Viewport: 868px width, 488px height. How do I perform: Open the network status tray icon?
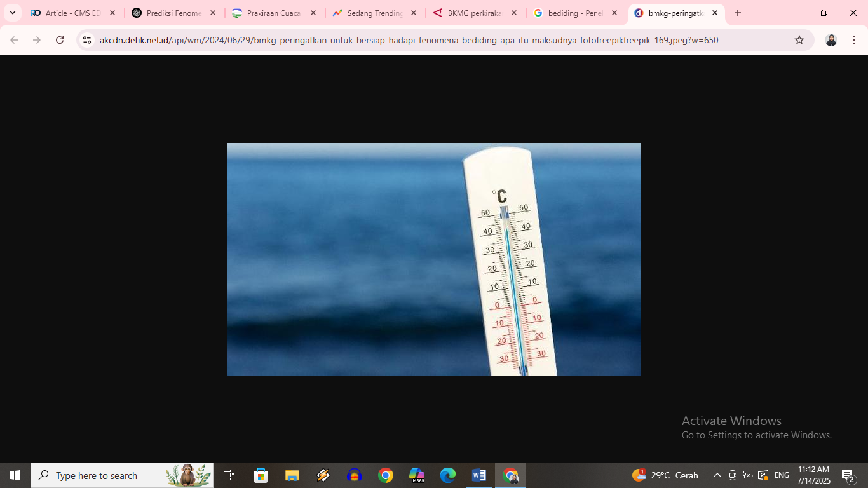pyautogui.click(x=763, y=475)
